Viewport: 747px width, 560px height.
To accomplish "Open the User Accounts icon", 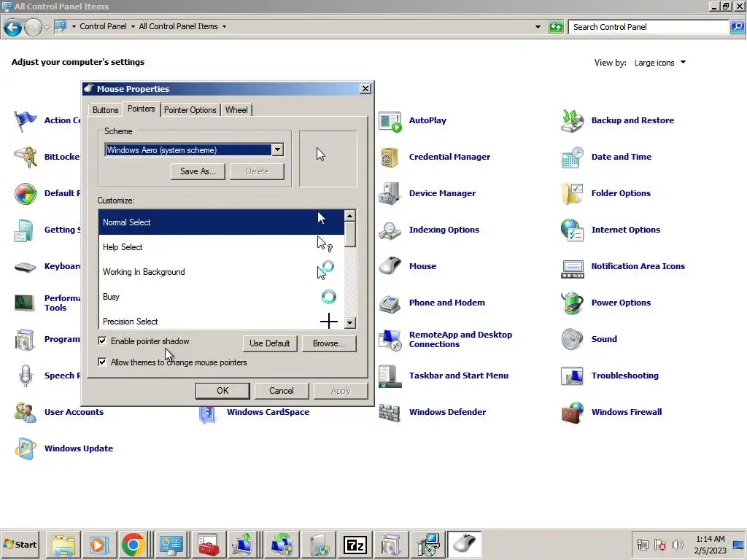I will (26, 413).
